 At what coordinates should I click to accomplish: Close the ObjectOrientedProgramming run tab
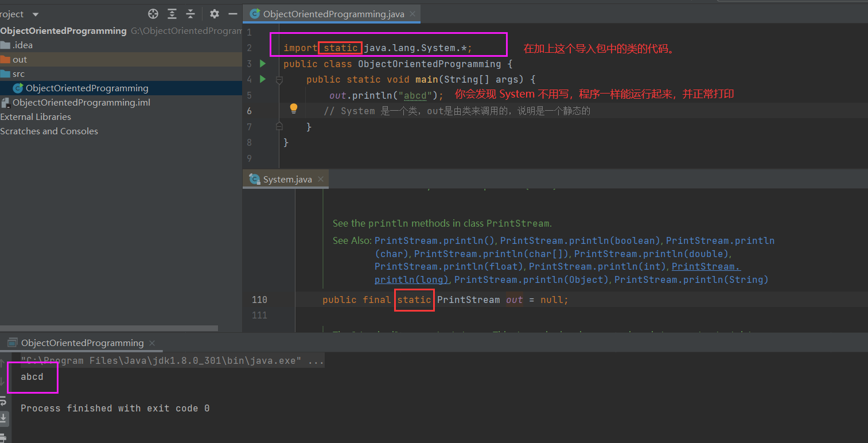pyautogui.click(x=152, y=343)
